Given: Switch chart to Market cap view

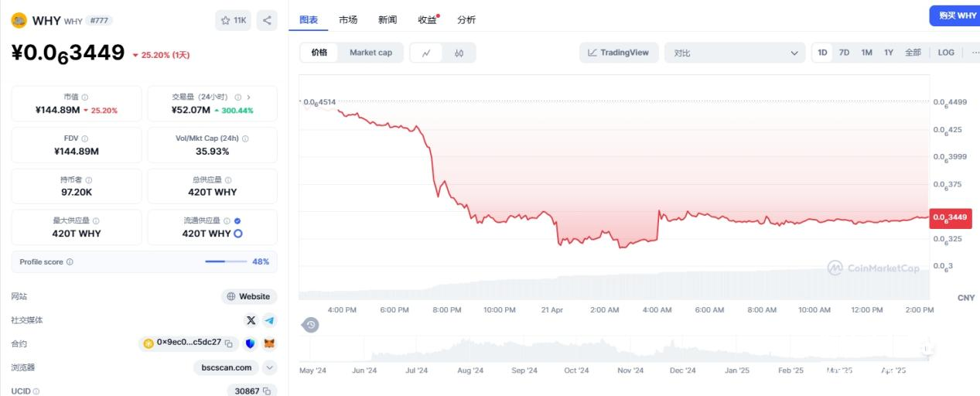Looking at the screenshot, I should pyautogui.click(x=370, y=53).
